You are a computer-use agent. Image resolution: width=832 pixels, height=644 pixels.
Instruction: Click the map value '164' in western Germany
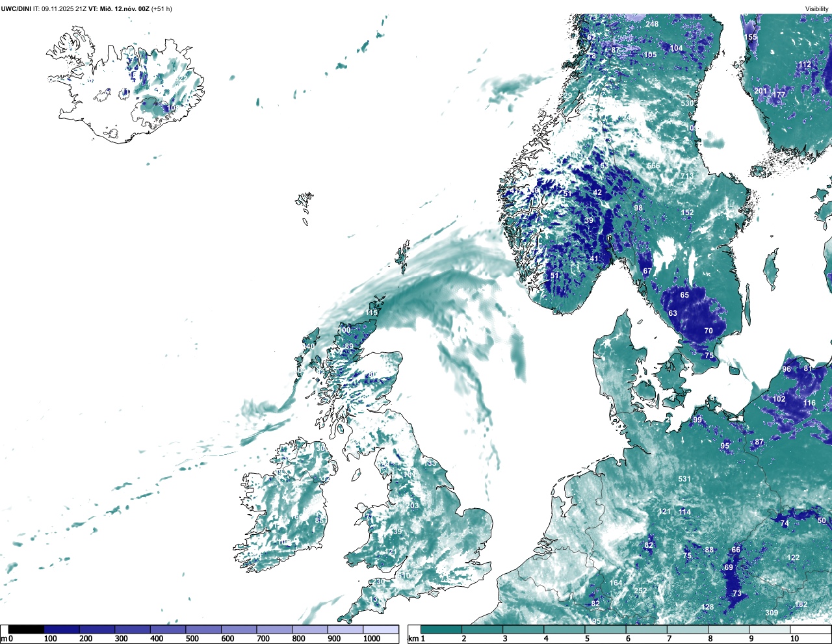[616, 583]
